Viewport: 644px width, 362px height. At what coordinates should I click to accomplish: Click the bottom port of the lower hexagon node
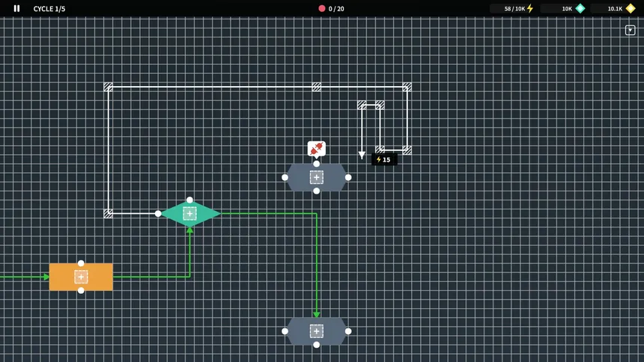click(316, 345)
